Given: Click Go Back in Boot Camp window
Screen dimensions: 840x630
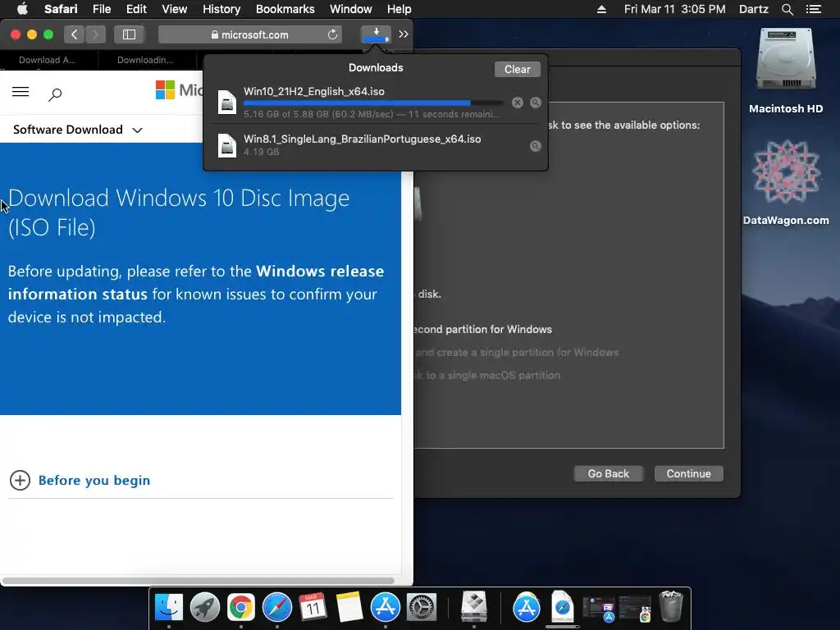Looking at the screenshot, I should [608, 473].
